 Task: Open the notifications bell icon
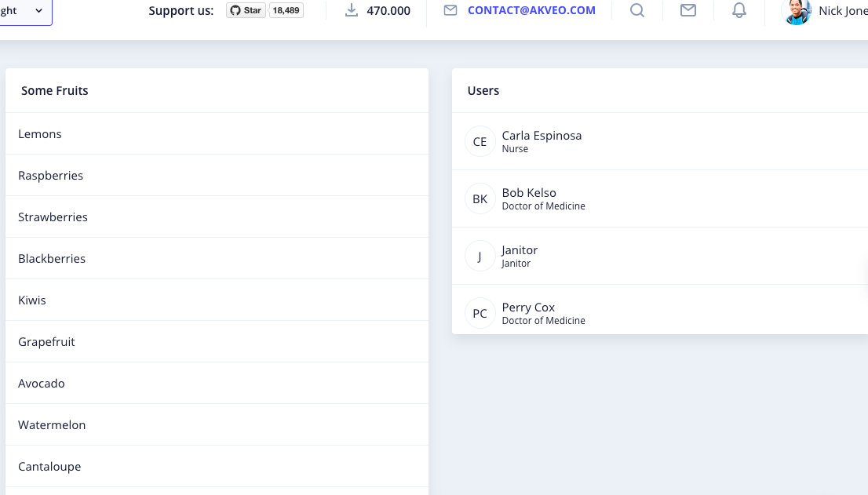tap(739, 11)
